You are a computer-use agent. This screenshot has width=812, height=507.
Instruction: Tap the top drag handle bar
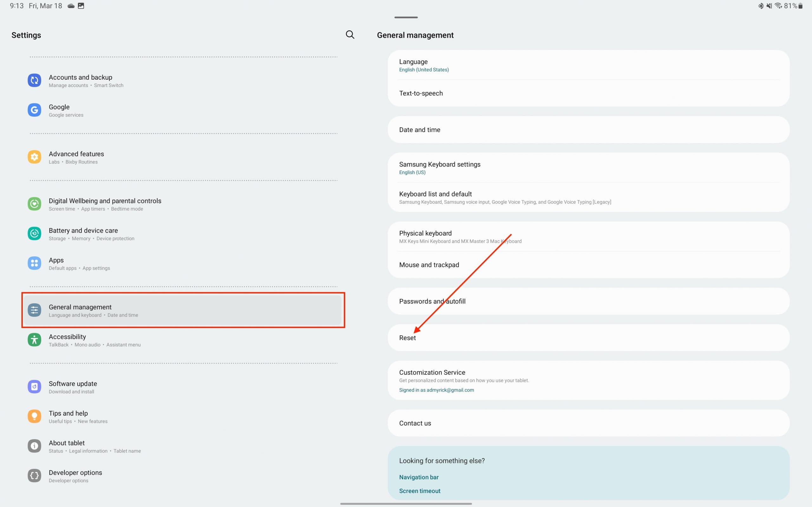406,17
